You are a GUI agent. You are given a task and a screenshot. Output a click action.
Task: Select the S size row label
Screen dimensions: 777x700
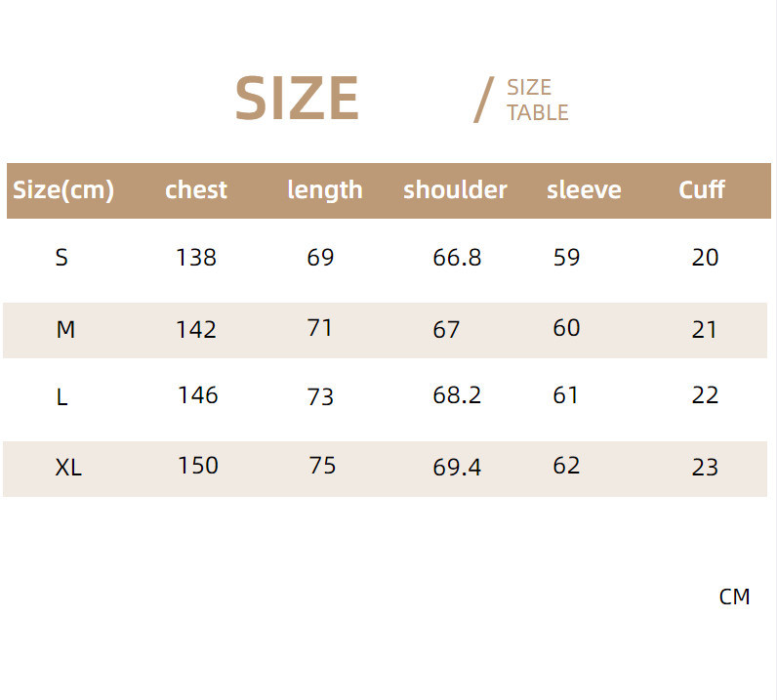61,258
